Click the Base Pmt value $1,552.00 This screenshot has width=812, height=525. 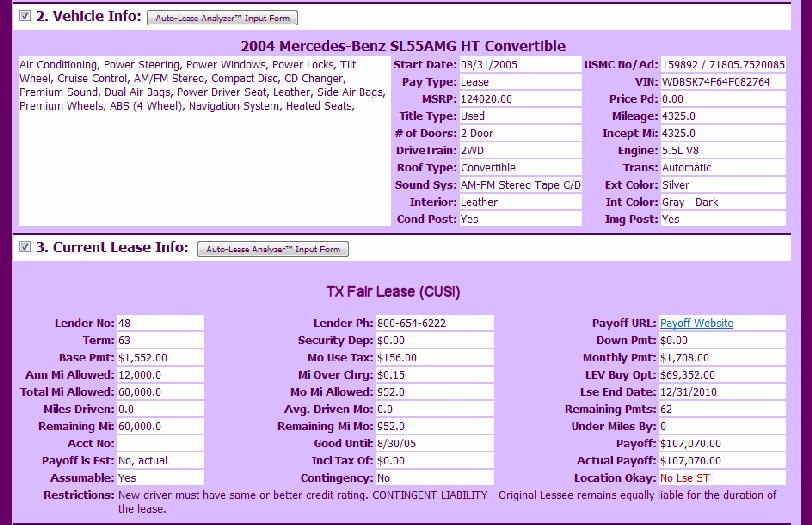pyautogui.click(x=160, y=357)
